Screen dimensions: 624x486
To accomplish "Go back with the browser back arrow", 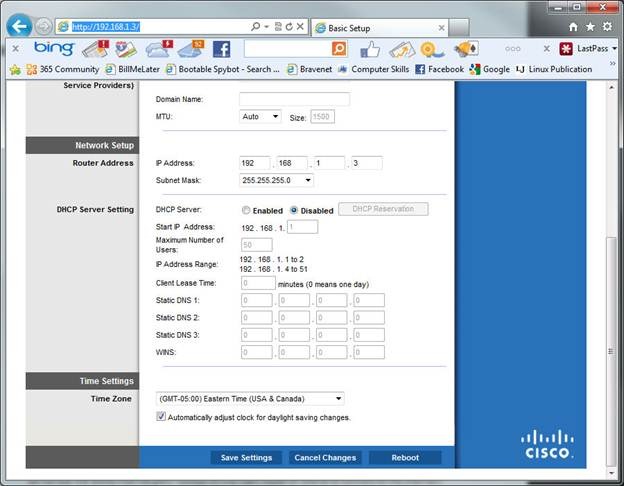I will (x=19, y=26).
